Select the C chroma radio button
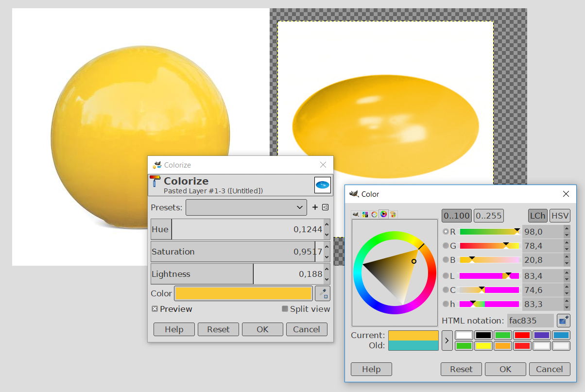The image size is (585, 392). 446,290
